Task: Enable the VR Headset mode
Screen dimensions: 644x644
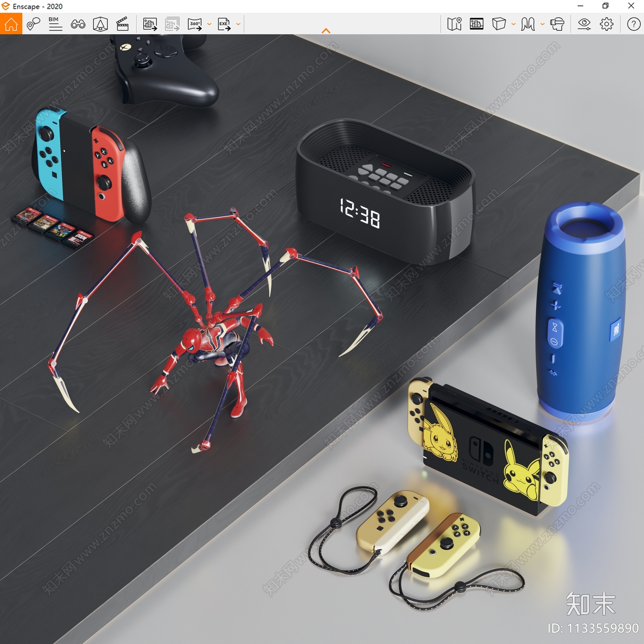Action: point(557,24)
